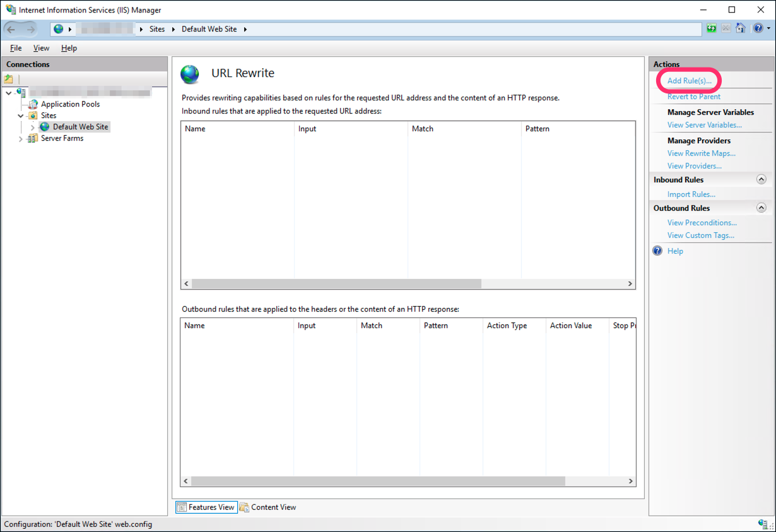The height and width of the screenshot is (532, 776).
Task: Select Application Pools in the tree
Action: tap(70, 104)
